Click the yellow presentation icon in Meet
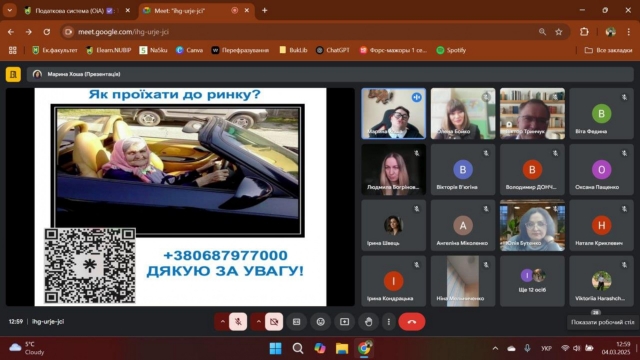The image size is (640, 360). [x=13, y=74]
